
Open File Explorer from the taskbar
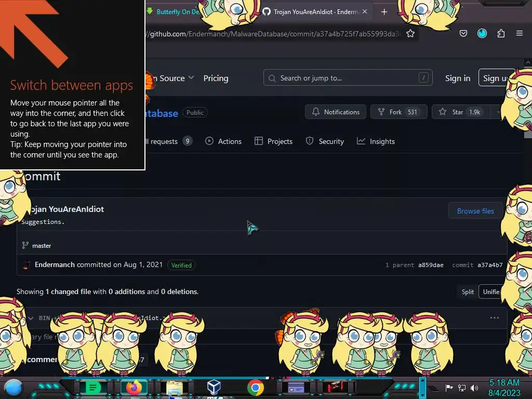tap(175, 388)
